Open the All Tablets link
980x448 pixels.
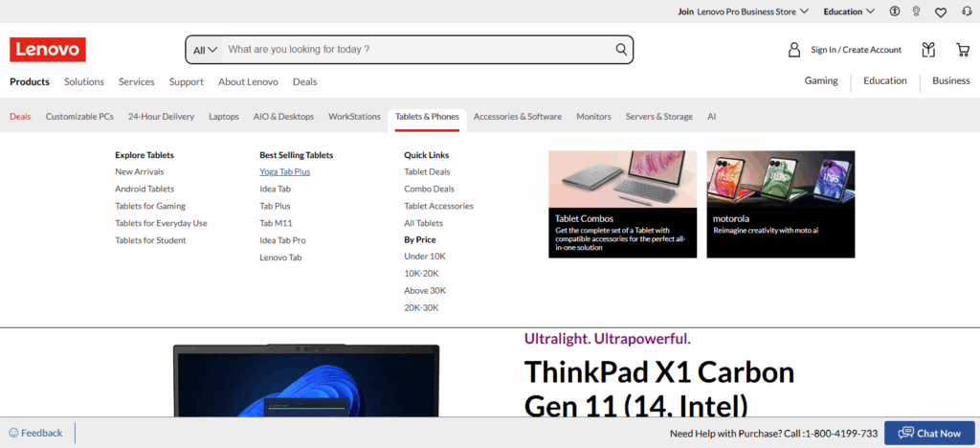pyautogui.click(x=423, y=223)
